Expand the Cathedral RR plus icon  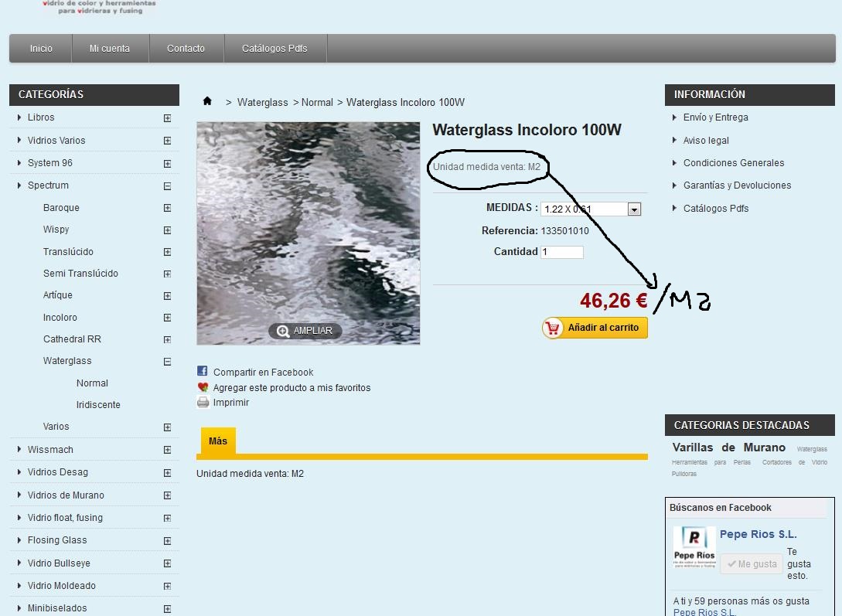168,339
